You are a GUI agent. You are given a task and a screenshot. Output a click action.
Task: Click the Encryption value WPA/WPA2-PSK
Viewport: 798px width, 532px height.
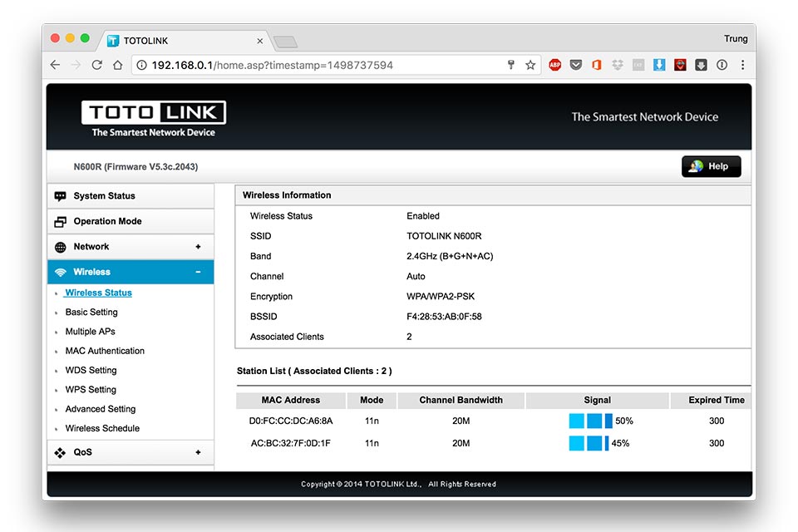click(x=441, y=296)
